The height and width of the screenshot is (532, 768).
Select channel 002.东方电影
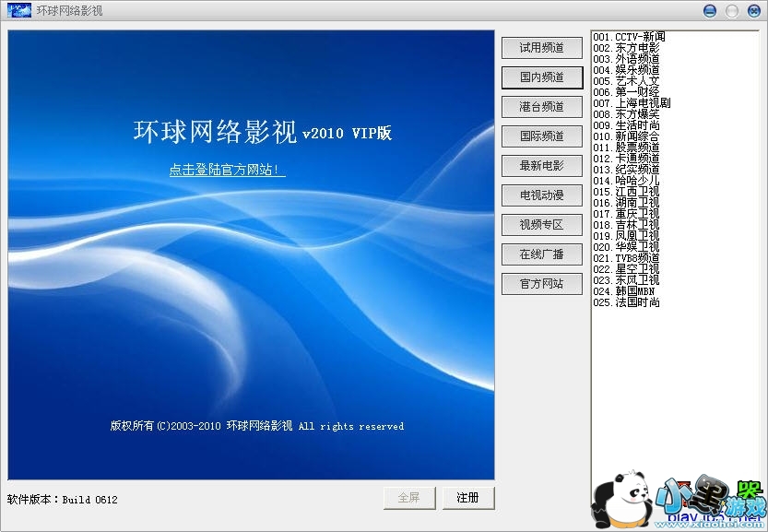tap(626, 48)
